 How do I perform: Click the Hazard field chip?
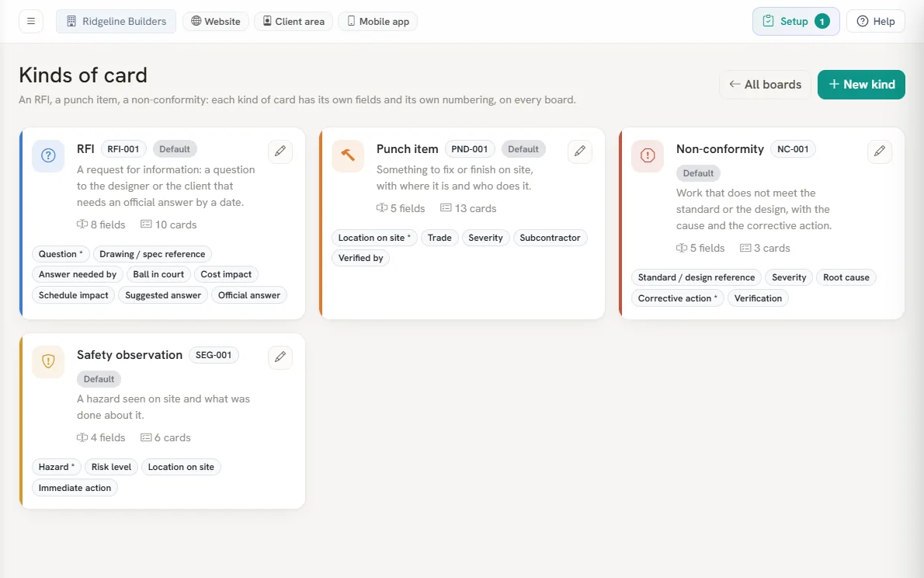point(57,467)
